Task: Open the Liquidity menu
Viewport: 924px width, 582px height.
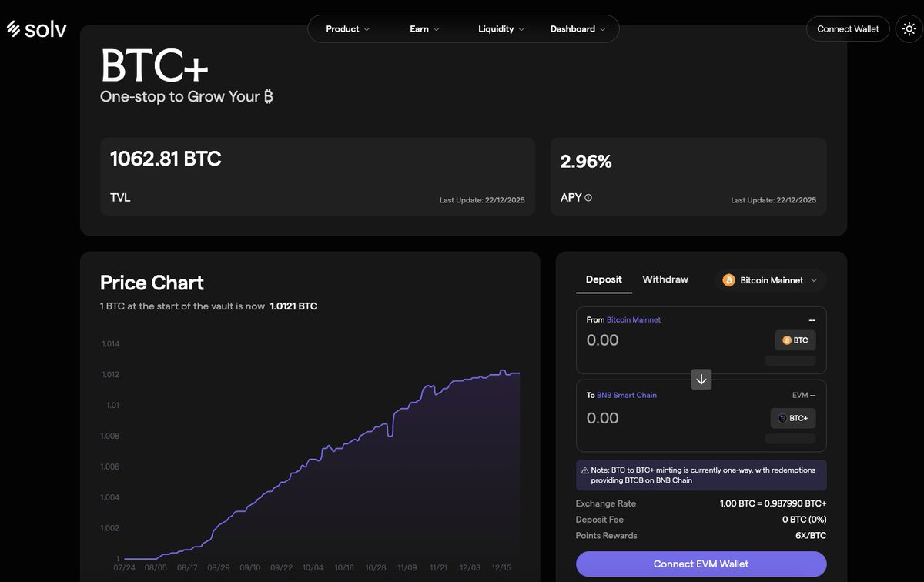Action: pos(501,29)
